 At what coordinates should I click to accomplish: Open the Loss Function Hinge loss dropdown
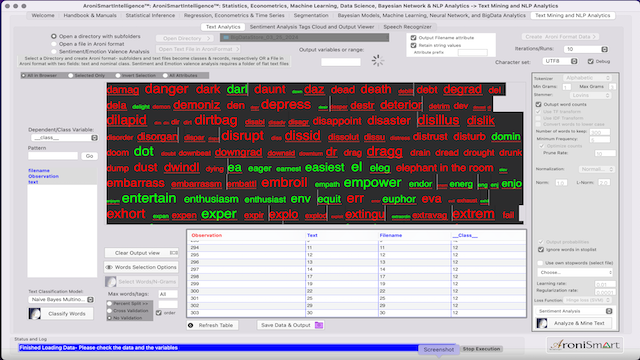coord(587,300)
